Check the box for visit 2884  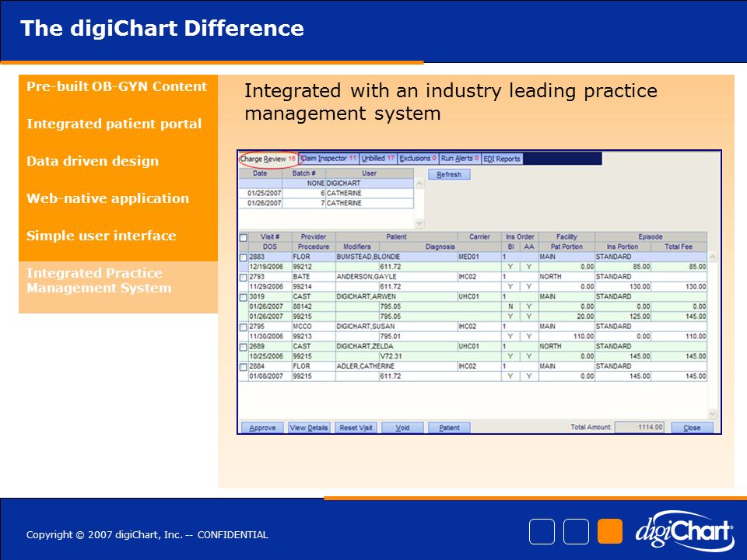pyautogui.click(x=244, y=368)
